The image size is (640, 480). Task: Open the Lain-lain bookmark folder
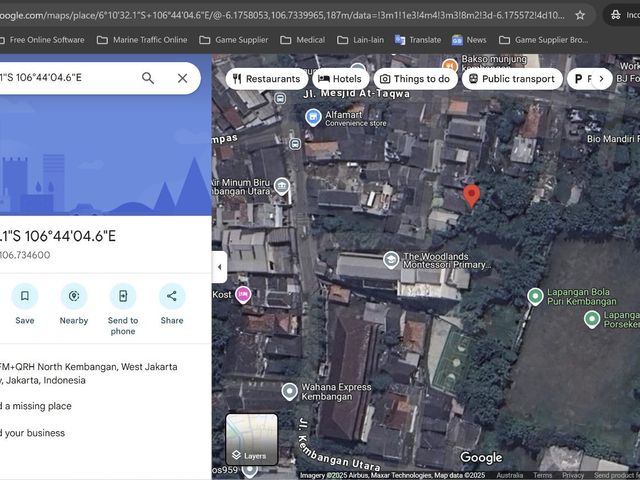pos(360,40)
